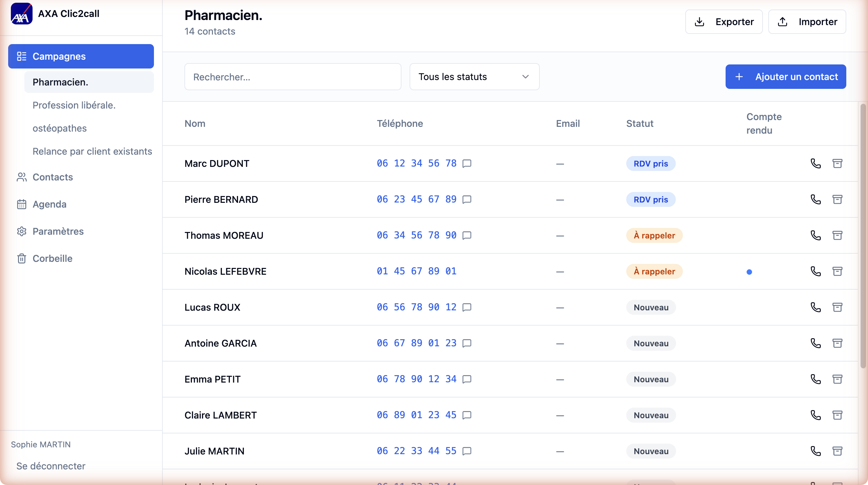Open the Tous les statuts dropdown
The width and height of the screenshot is (868, 485).
click(474, 77)
